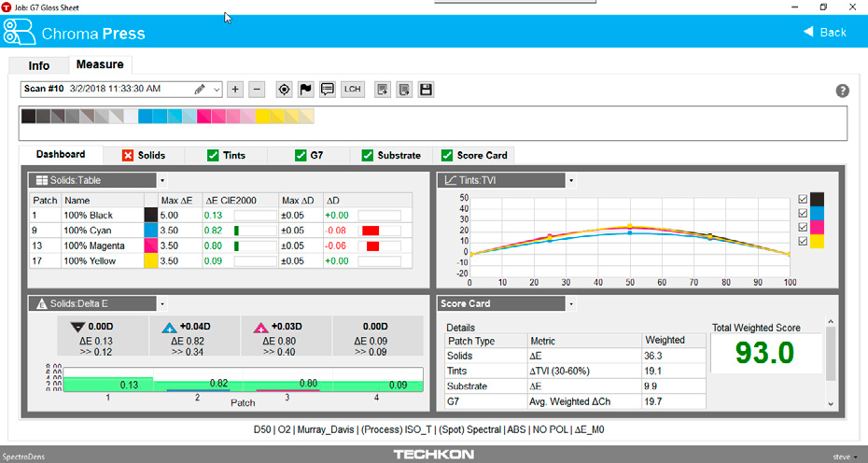
Task: Select the solid black patch in color strip
Action: [28, 116]
